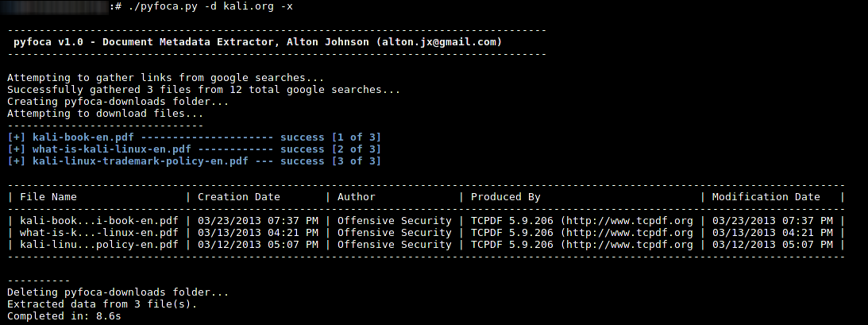Screen dimensions: 868x325
Task: Click the "Completed in: 8.6s" line
Action: tap(64, 317)
